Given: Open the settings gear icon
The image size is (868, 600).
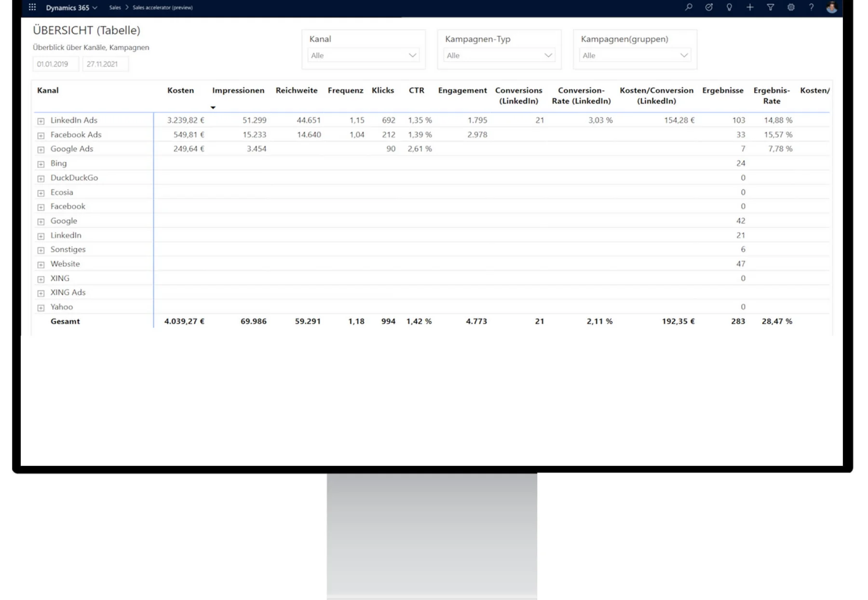Looking at the screenshot, I should pyautogui.click(x=791, y=7).
